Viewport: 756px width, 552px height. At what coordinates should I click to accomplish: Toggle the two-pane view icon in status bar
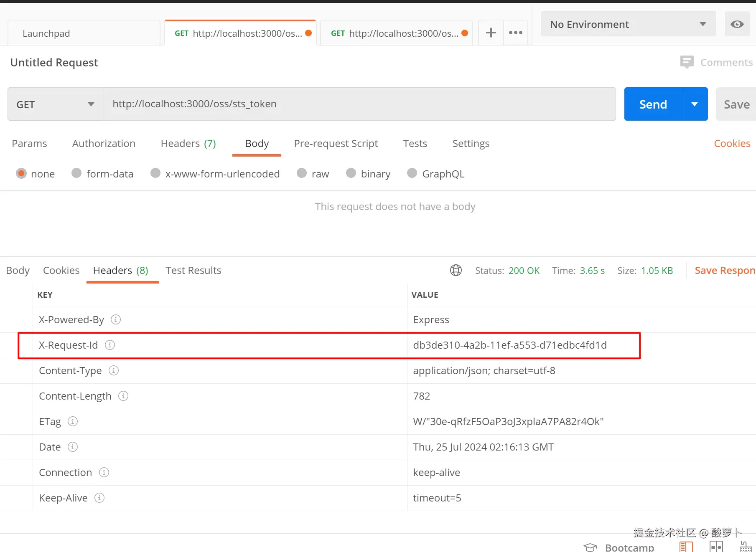[716, 547]
